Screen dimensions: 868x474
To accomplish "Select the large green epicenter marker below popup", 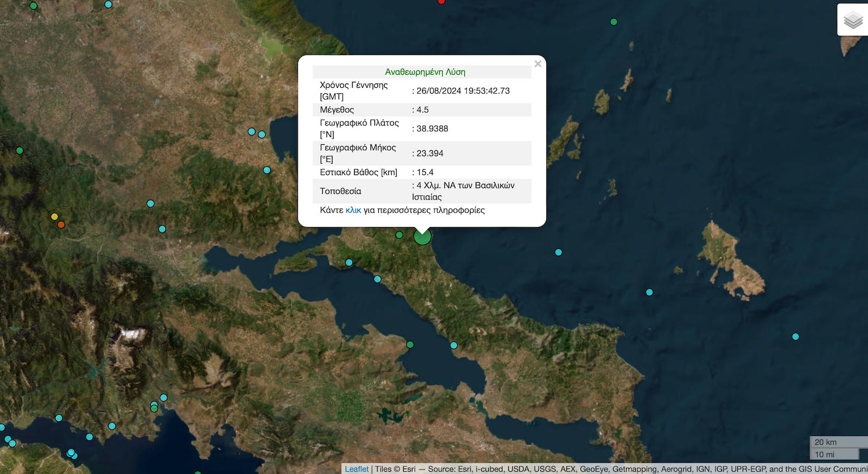I will tap(422, 236).
